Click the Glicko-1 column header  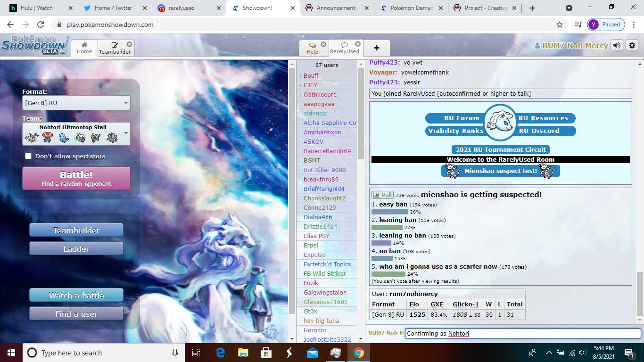465,304
